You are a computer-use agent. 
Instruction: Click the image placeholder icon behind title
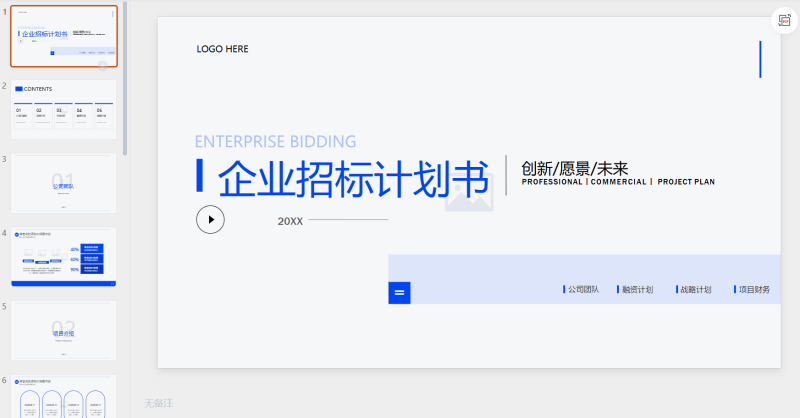tap(469, 192)
